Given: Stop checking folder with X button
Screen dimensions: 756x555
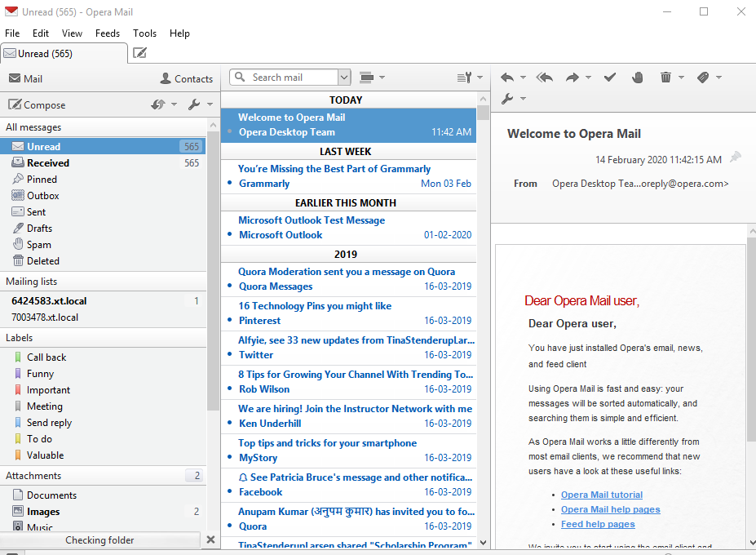Looking at the screenshot, I should point(210,539).
